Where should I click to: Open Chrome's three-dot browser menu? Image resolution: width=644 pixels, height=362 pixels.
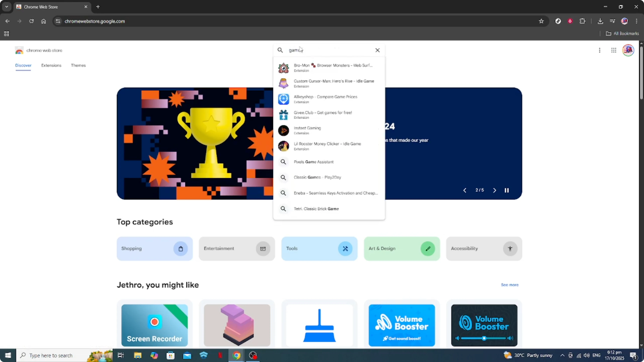click(637, 21)
